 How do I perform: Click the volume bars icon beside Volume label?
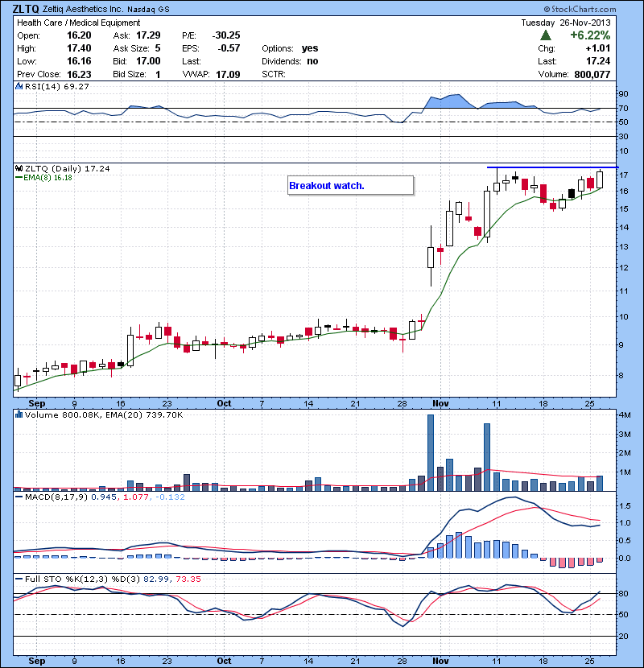tap(19, 414)
